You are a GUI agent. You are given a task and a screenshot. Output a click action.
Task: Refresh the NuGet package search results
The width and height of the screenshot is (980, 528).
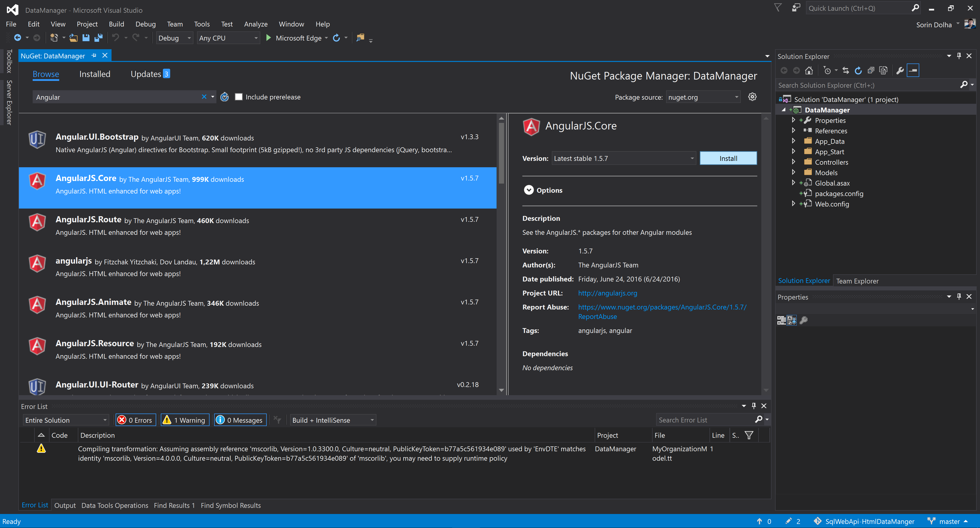225,97
